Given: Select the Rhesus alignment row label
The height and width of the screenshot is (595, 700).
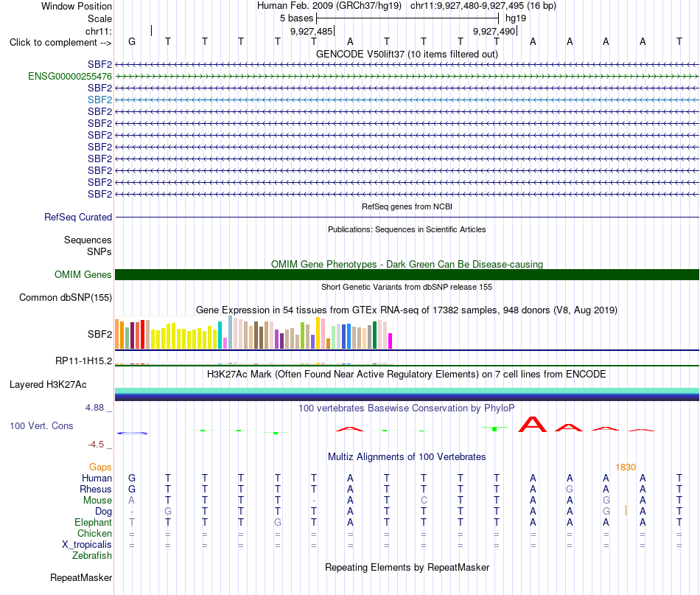Looking at the screenshot, I should tap(96, 490).
